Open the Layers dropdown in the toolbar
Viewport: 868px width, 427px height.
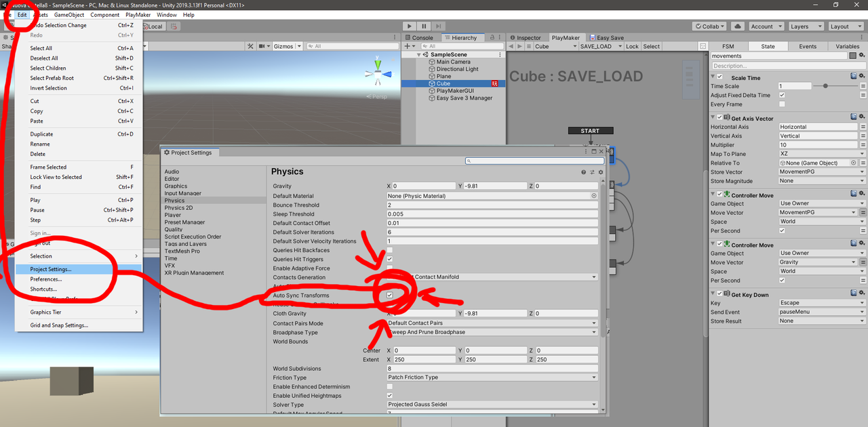(806, 26)
